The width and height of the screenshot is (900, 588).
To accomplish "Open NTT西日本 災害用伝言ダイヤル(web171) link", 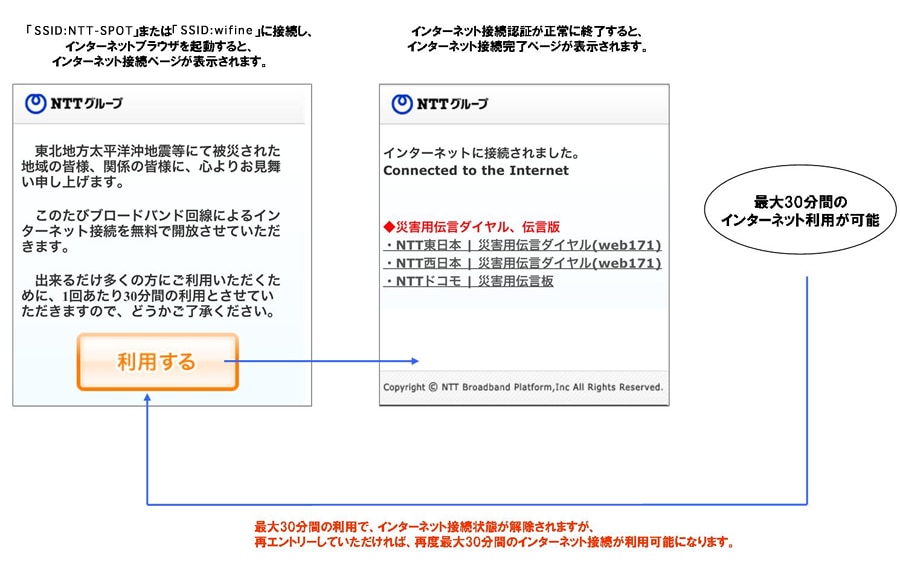I will [522, 263].
